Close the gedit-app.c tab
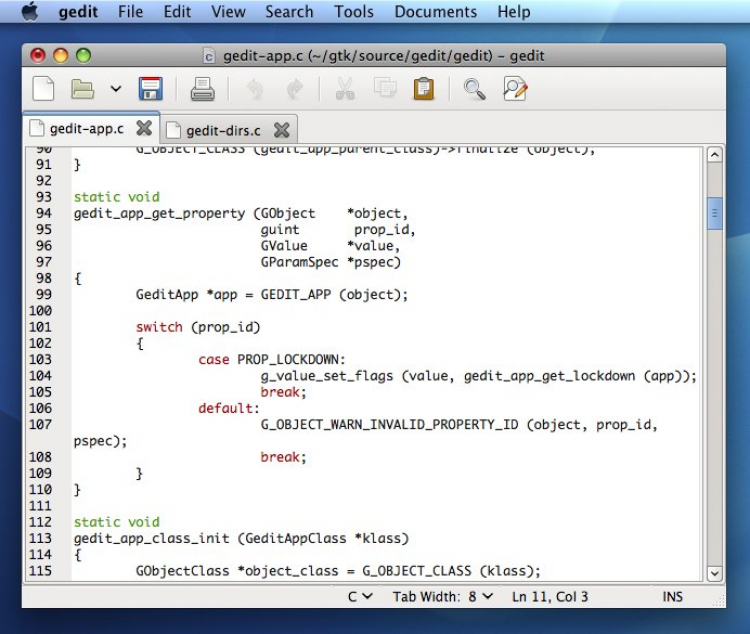This screenshot has height=634, width=750. pyautogui.click(x=144, y=128)
